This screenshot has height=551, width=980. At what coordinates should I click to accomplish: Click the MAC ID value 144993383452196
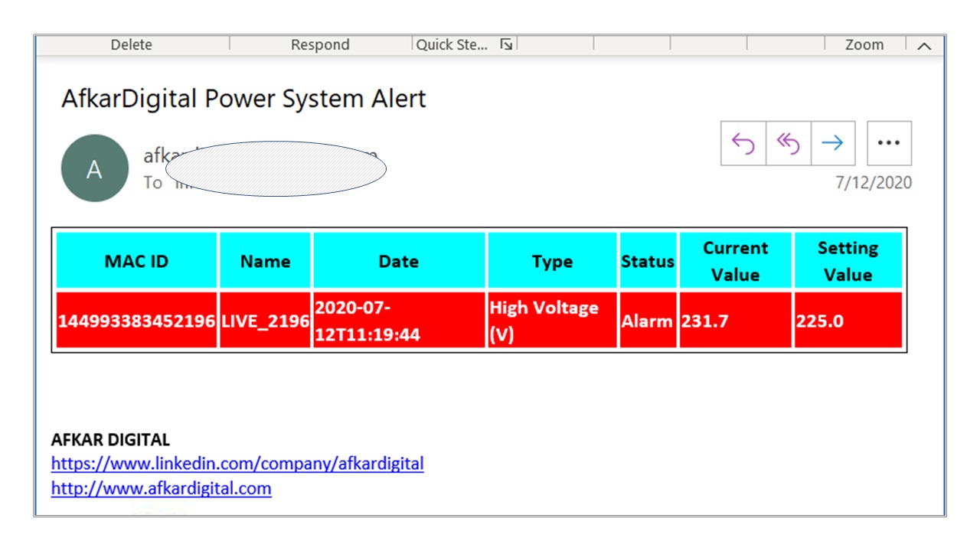[x=136, y=321]
